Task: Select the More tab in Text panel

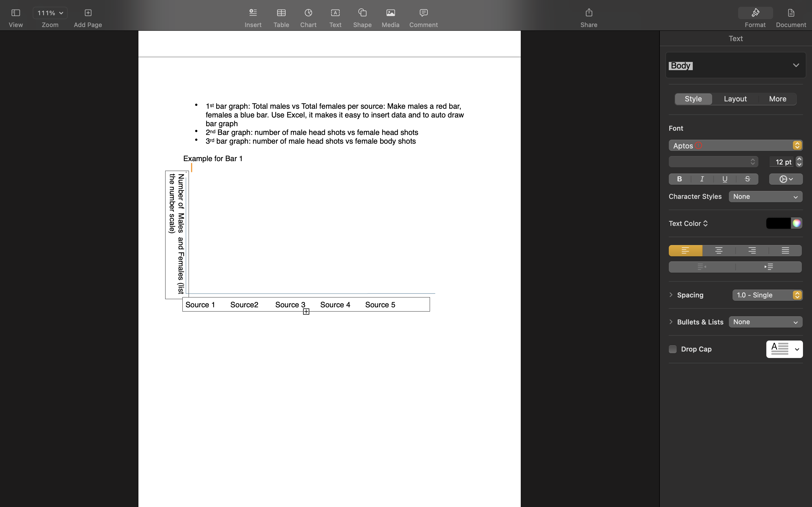Action: 777,99
